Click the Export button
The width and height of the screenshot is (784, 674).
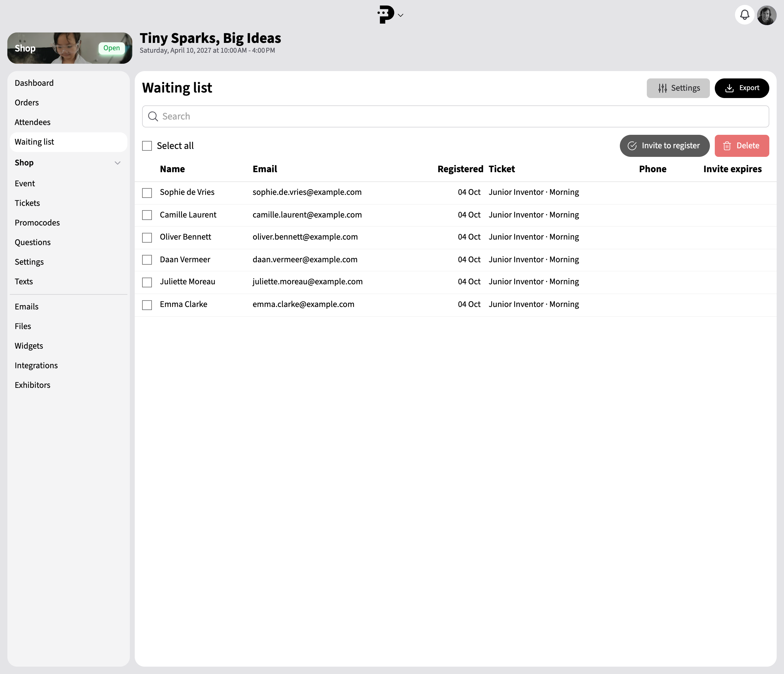point(742,88)
